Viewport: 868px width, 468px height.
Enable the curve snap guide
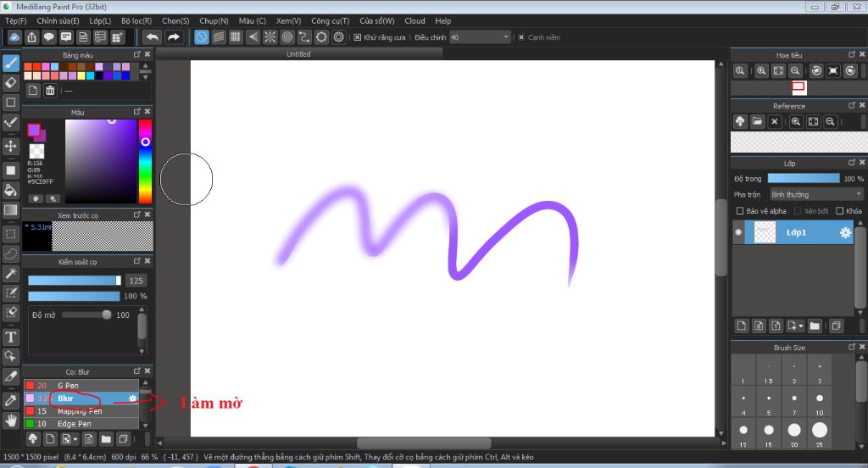pos(304,37)
